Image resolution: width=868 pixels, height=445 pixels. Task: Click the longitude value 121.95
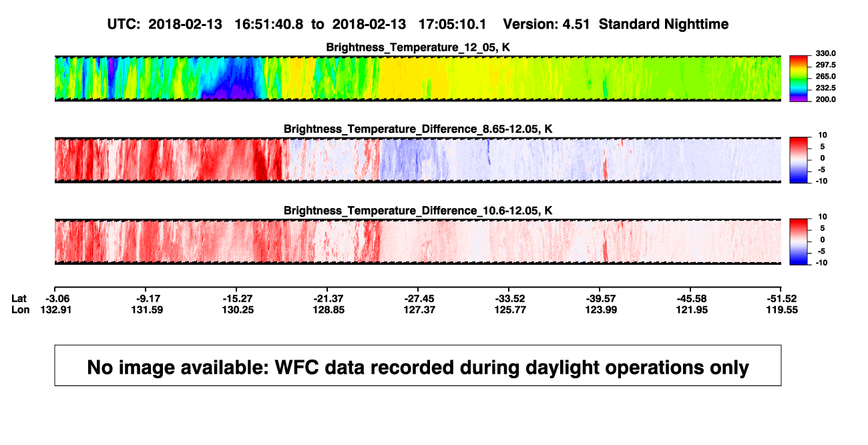point(690,310)
